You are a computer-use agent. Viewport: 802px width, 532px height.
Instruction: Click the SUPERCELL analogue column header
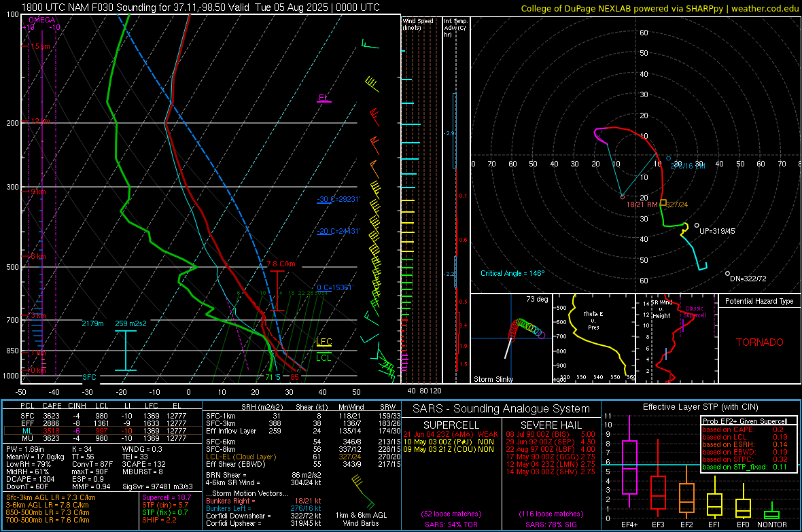451,425
